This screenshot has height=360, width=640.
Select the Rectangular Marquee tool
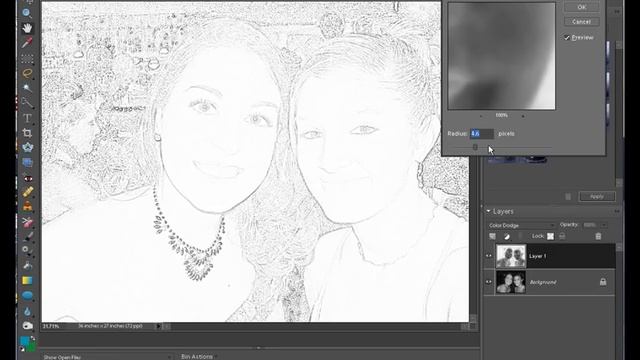27,58
